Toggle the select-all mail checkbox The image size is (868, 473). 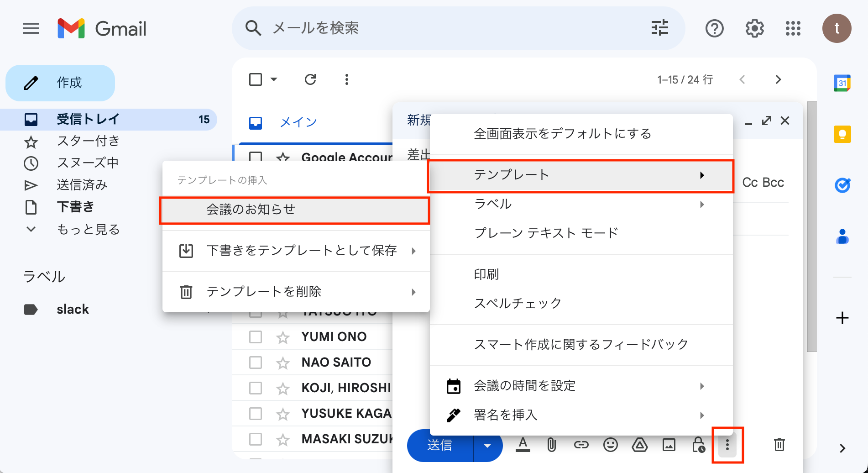[x=256, y=79]
